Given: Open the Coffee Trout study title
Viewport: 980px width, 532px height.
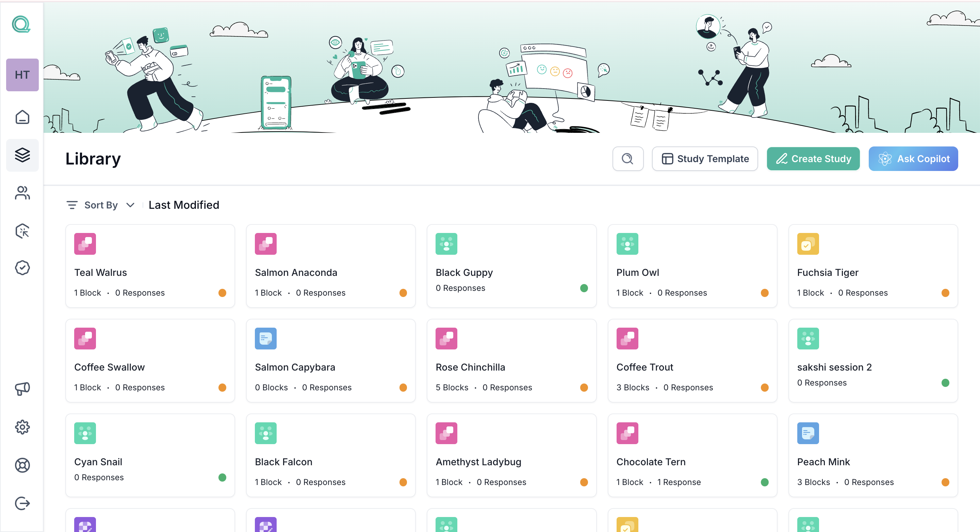Looking at the screenshot, I should [644, 367].
